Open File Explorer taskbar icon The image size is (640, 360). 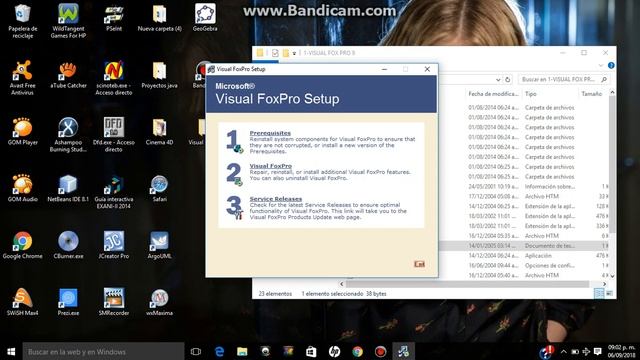click(x=242, y=351)
